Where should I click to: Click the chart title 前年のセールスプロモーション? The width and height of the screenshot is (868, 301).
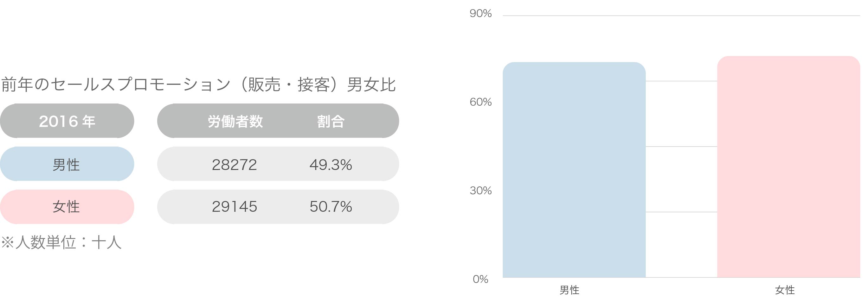pyautogui.click(x=116, y=85)
